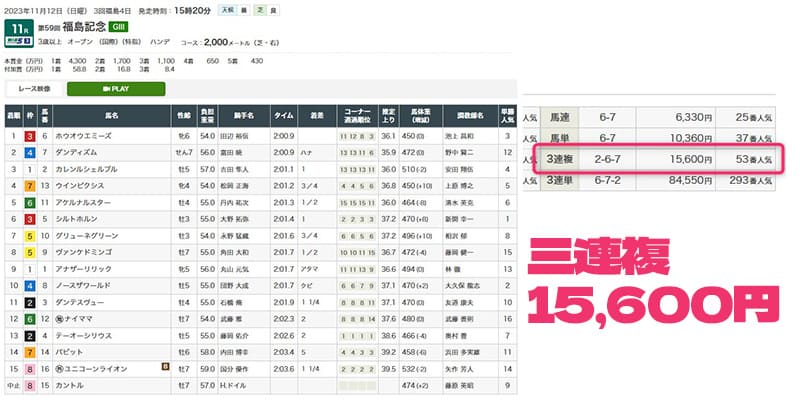Click the pink frame 8 square for カントル
The height and width of the screenshot is (400, 800).
(29, 386)
